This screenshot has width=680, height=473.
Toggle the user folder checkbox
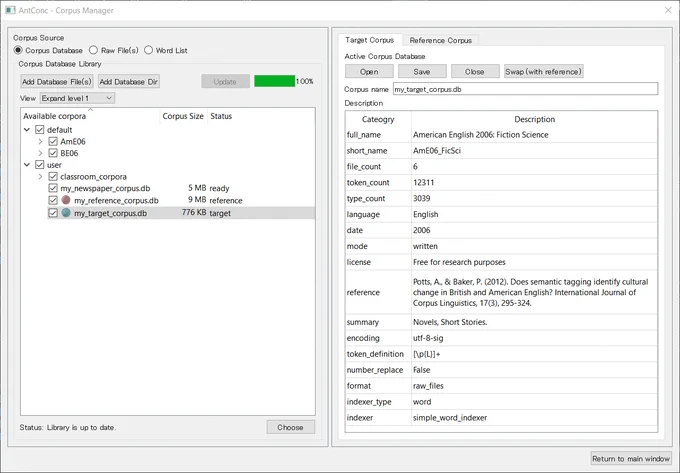point(39,165)
